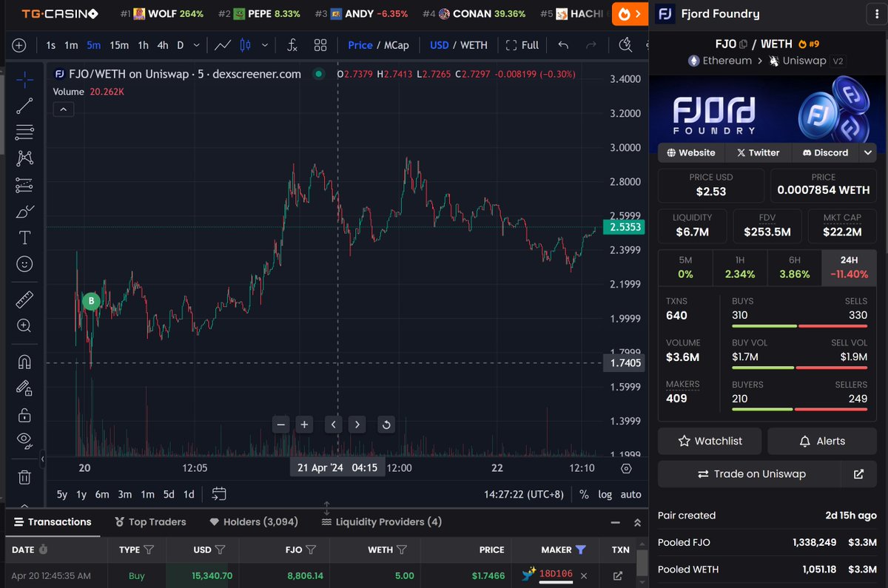The image size is (888, 588).
Task: Open the Fibonacci retracement tool
Action: [24, 132]
